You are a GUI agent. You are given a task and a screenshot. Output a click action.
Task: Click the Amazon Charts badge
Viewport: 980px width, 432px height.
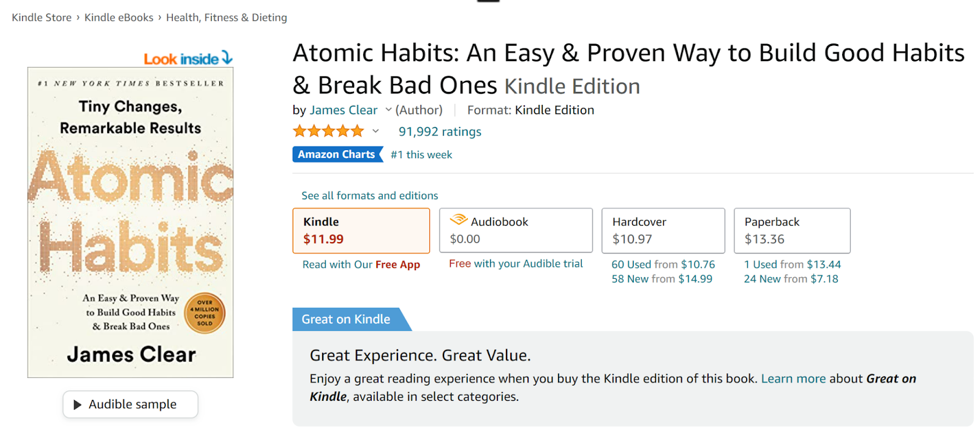(x=337, y=154)
